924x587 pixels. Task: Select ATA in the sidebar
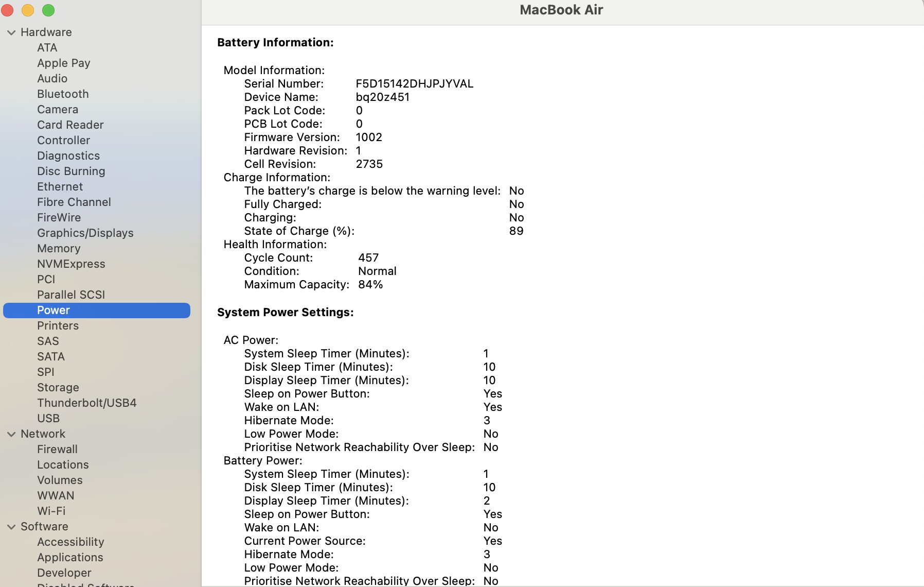point(47,47)
